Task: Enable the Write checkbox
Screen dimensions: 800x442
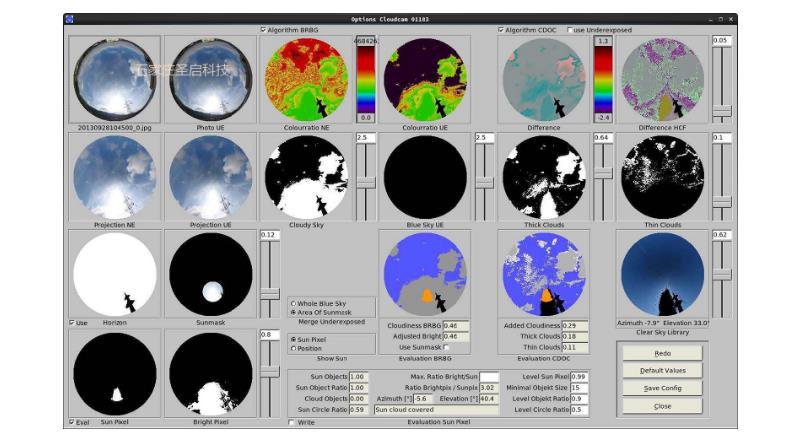Action: pos(291,423)
